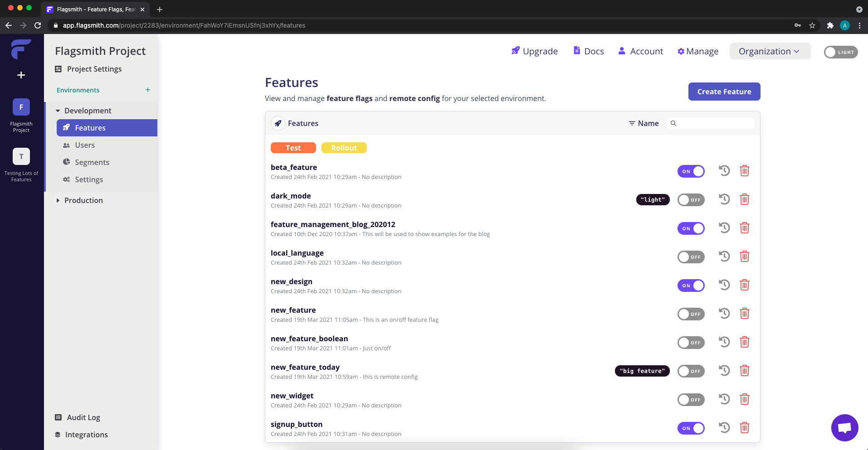Image resolution: width=868 pixels, height=450 pixels.
Task: Enable the new_feature toggle
Action: pyautogui.click(x=691, y=314)
